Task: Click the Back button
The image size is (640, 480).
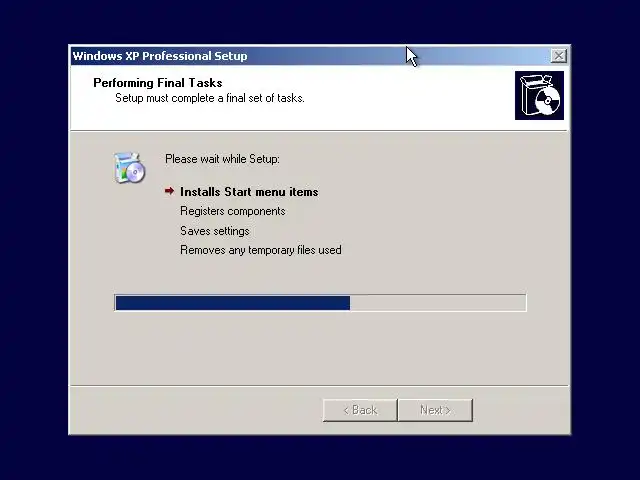Action: click(360, 410)
